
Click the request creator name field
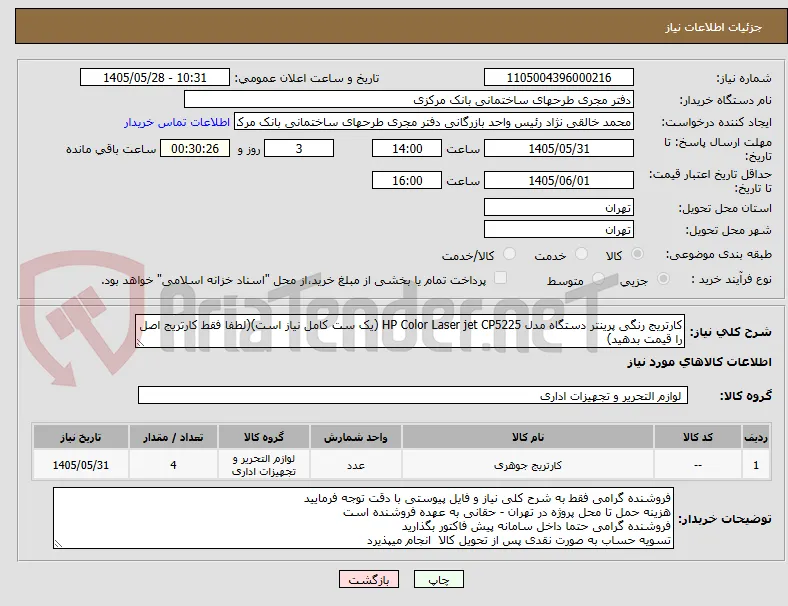pos(434,122)
